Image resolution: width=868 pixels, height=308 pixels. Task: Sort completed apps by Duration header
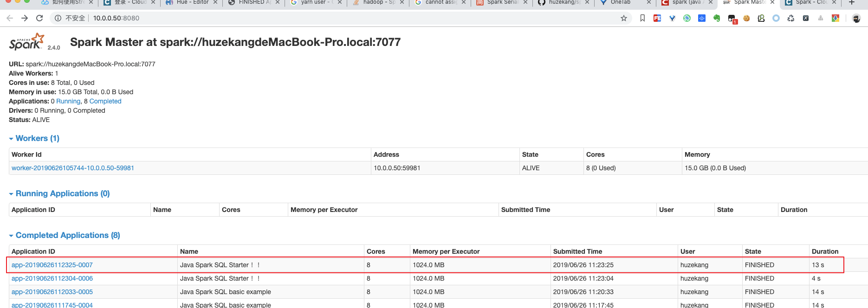pyautogui.click(x=825, y=251)
